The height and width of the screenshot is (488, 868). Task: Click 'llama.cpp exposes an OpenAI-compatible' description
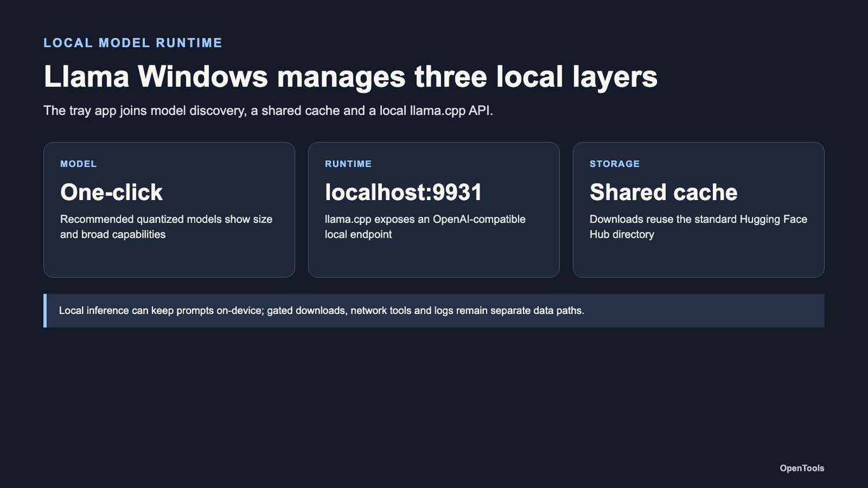pos(425,227)
